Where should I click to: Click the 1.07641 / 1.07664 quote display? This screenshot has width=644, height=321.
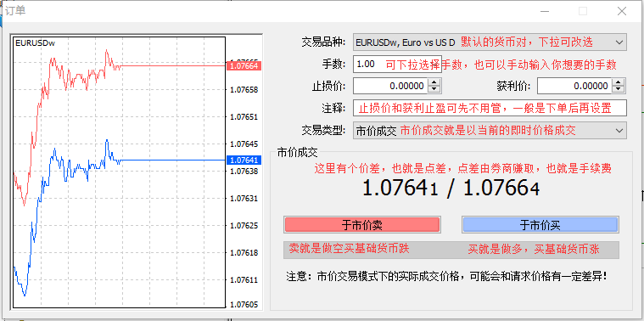451,189
